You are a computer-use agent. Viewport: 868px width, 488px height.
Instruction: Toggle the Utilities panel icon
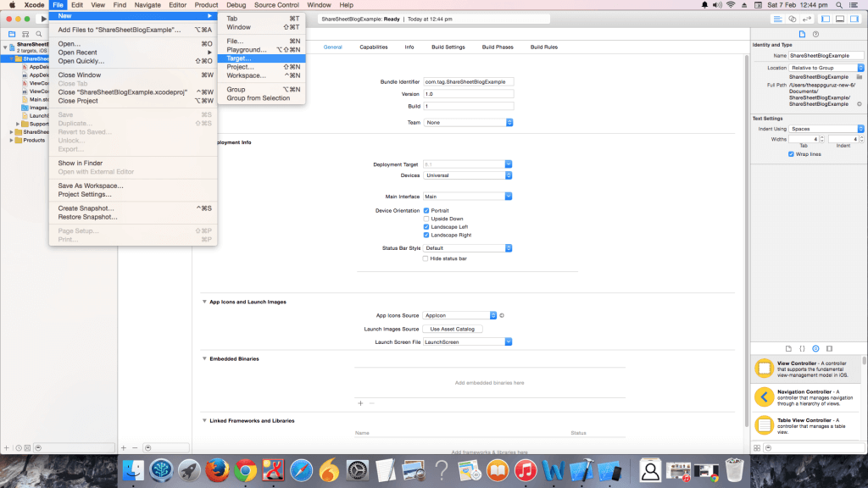854,19
